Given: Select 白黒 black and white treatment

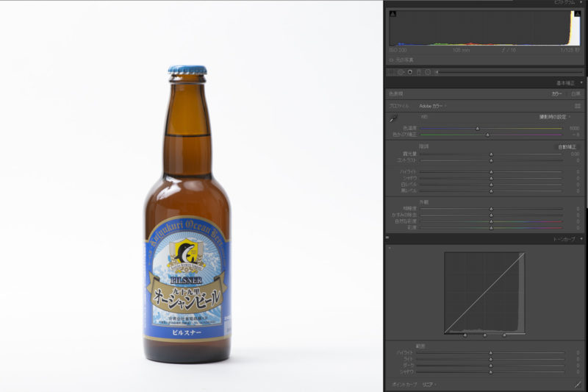Looking at the screenshot, I should (576, 94).
